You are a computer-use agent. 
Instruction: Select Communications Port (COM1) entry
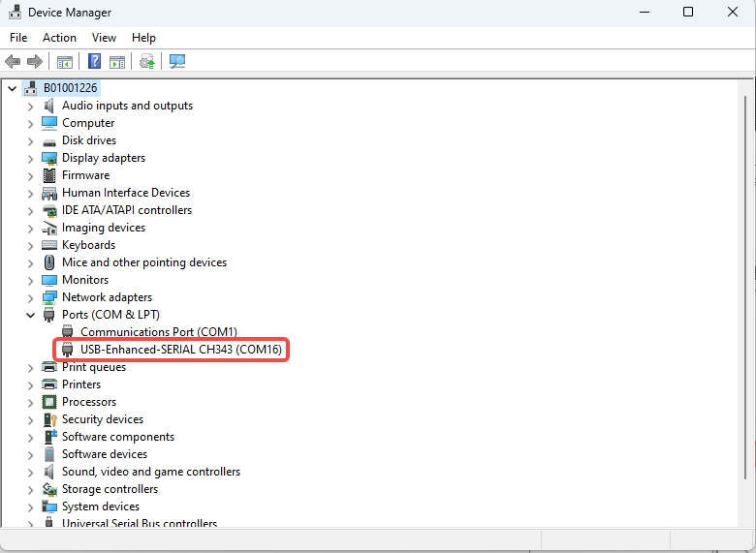(x=159, y=332)
